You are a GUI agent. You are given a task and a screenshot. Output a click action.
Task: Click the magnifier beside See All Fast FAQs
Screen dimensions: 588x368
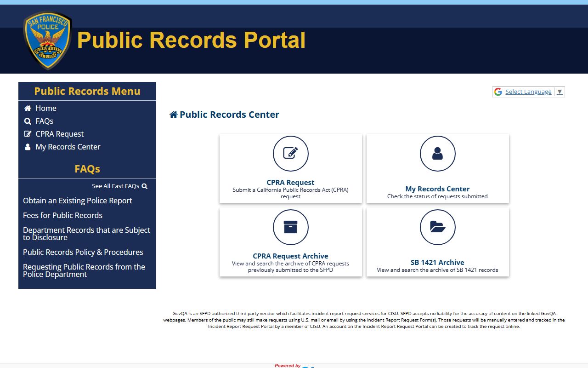point(145,186)
